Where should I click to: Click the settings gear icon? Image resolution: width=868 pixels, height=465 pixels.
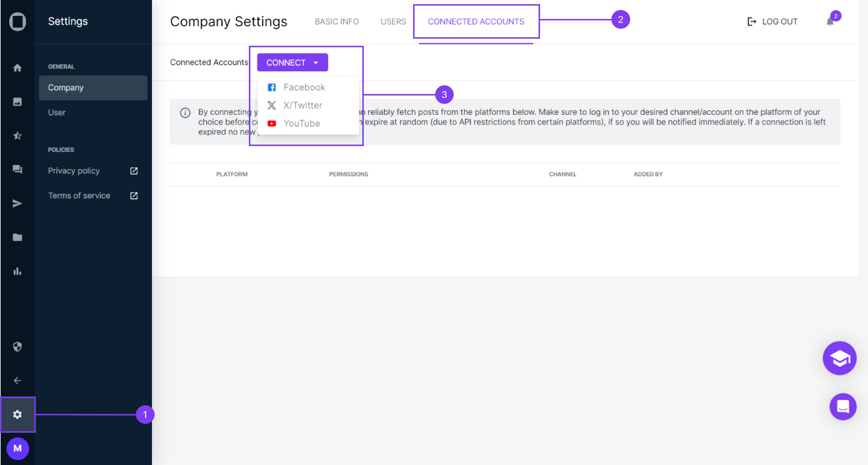coord(17,414)
